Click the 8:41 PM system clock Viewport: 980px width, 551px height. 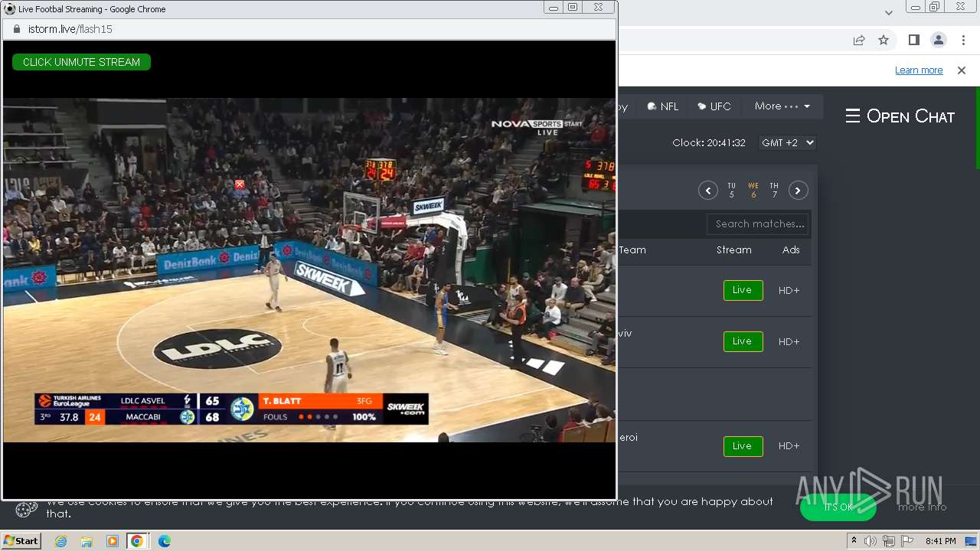point(941,541)
